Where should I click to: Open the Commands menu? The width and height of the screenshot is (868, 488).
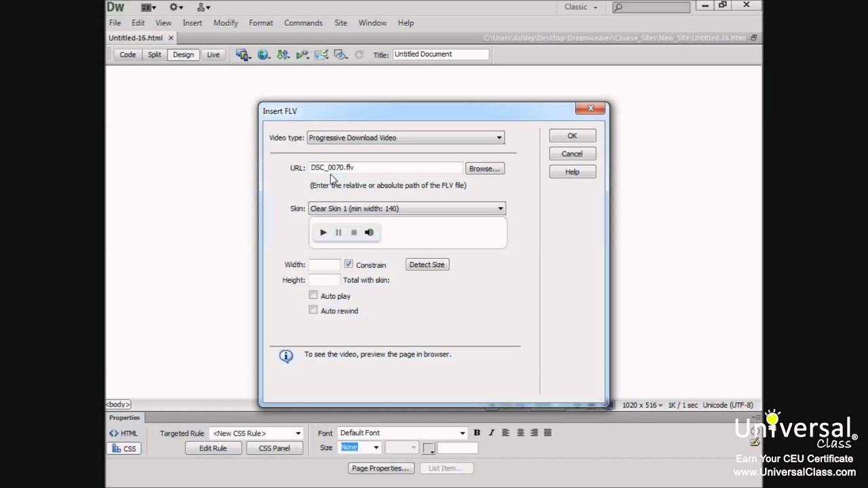(303, 23)
